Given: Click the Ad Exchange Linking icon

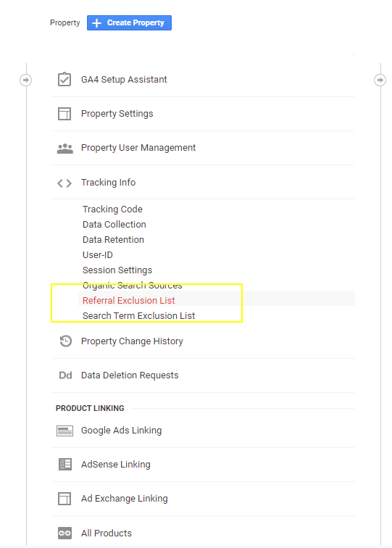Looking at the screenshot, I should [x=64, y=499].
